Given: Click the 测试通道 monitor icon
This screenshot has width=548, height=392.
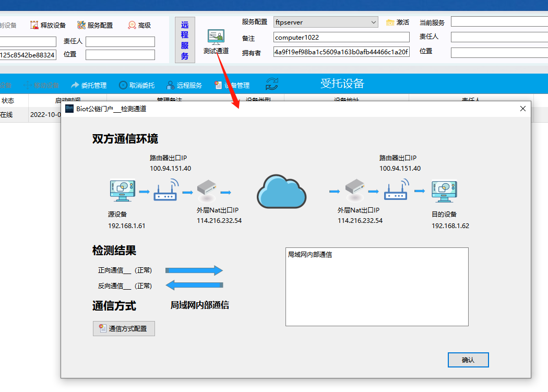Looking at the screenshot, I should coord(216,36).
